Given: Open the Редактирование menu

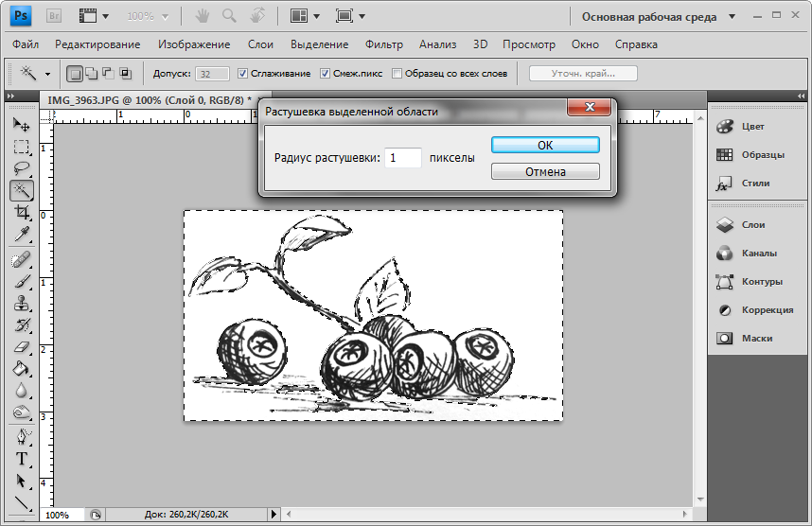Looking at the screenshot, I should coord(97,44).
